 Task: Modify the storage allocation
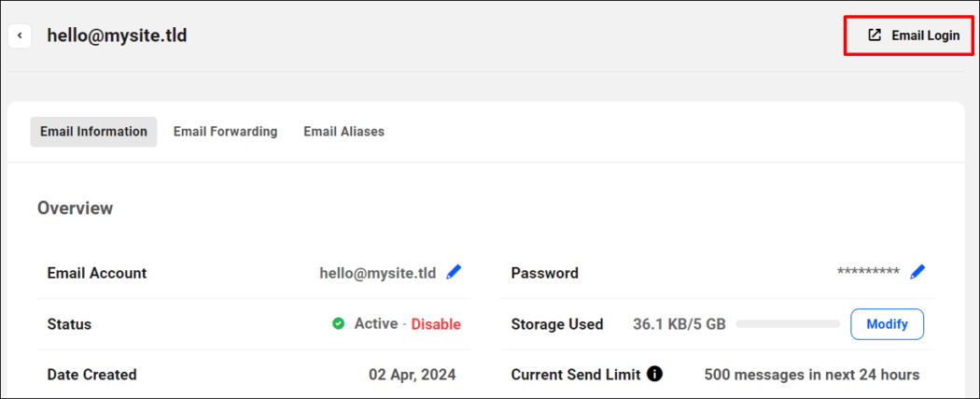pyautogui.click(x=887, y=324)
